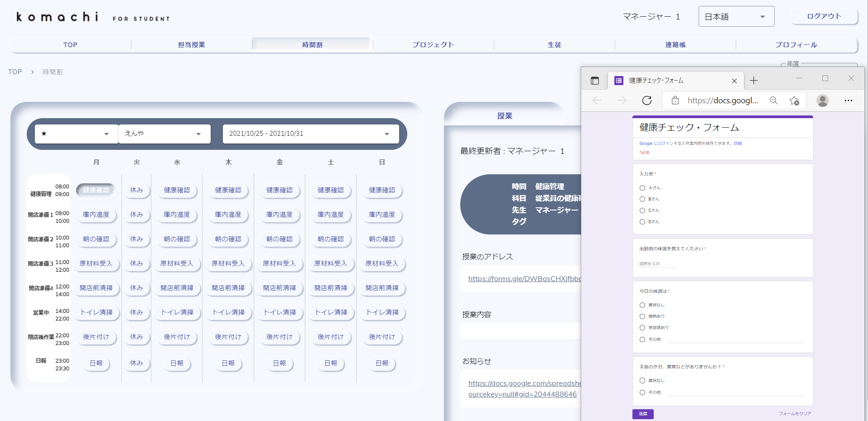868x421 pixels.
Task: Open the えんや selection dropdown
Action: 164,134
